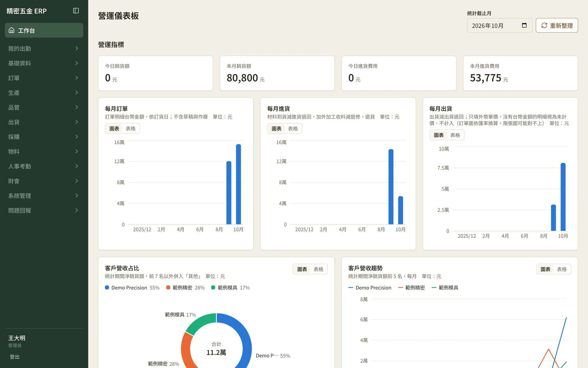Toggle 範例模具 line in 客戶營收趨勢 legend

[445, 288]
